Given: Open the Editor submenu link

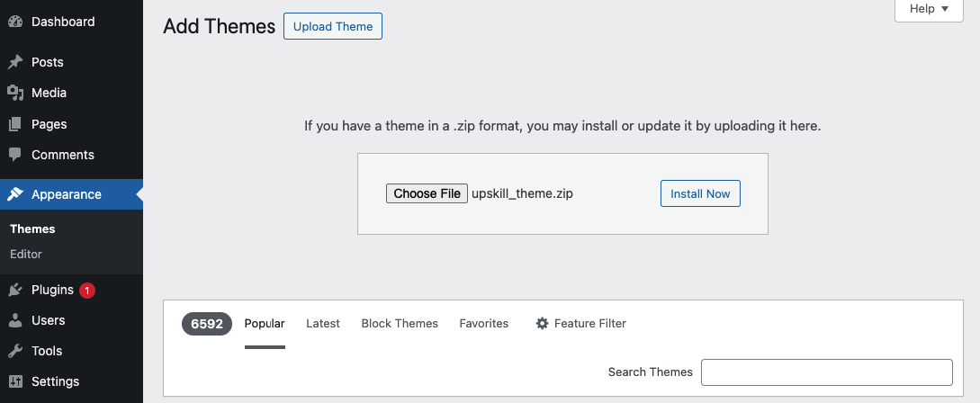Looking at the screenshot, I should click(x=26, y=255).
